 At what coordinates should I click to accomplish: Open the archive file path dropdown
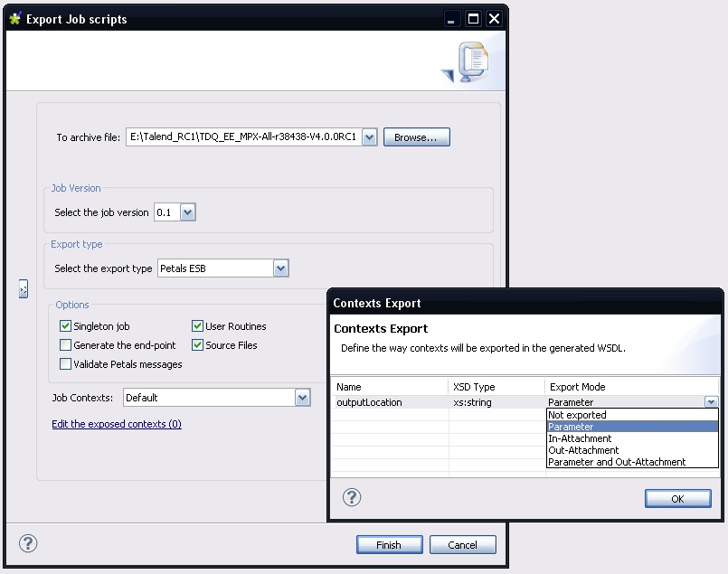[x=369, y=137]
